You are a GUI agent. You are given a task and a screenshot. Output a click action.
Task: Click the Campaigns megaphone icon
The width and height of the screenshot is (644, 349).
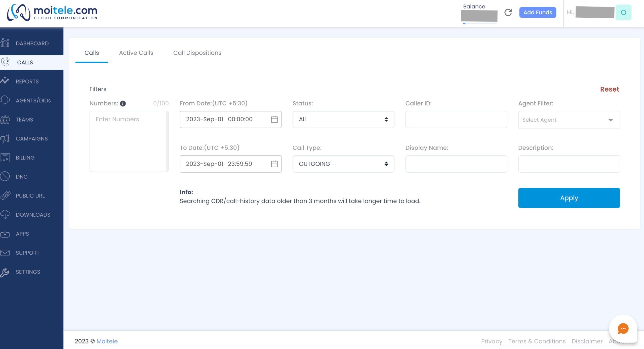pyautogui.click(x=5, y=138)
